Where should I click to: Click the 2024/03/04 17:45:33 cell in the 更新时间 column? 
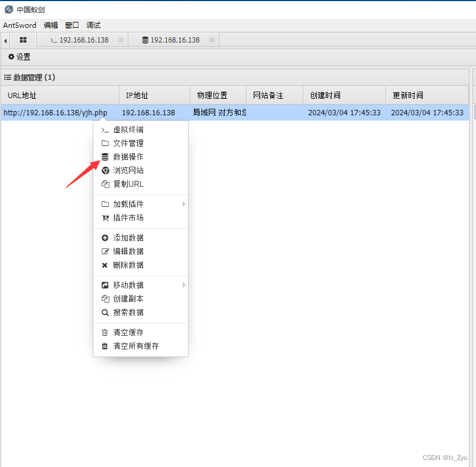click(x=428, y=112)
